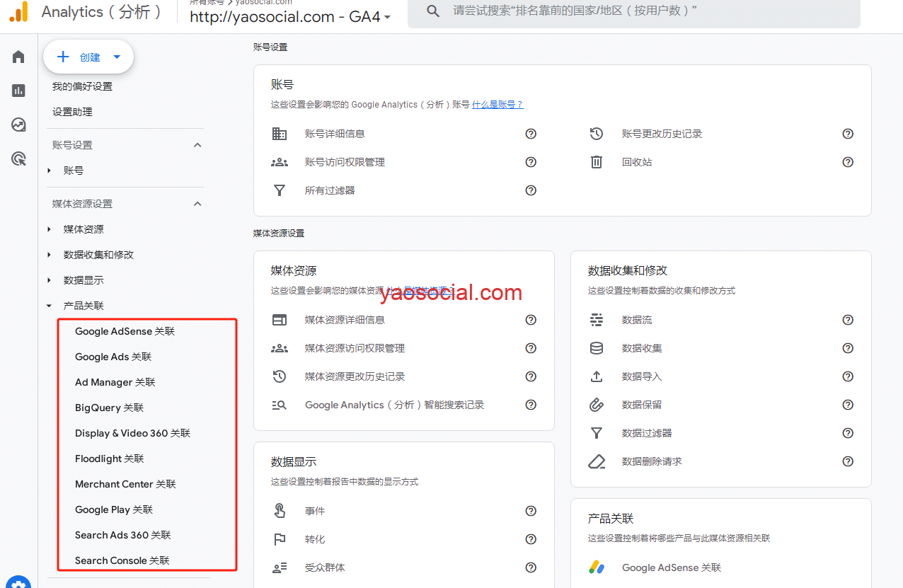The image size is (903, 588).
Task: Click help icon beside 数据流
Action: [x=848, y=320]
